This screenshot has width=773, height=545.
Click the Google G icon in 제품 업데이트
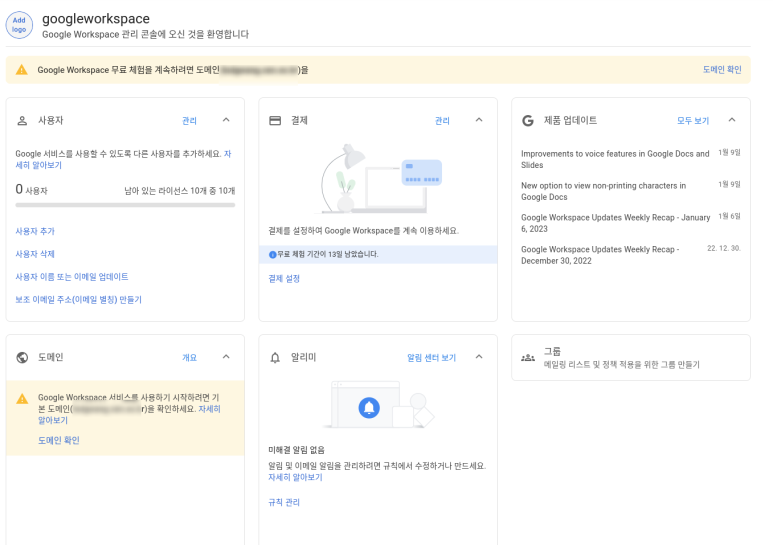pos(528,121)
